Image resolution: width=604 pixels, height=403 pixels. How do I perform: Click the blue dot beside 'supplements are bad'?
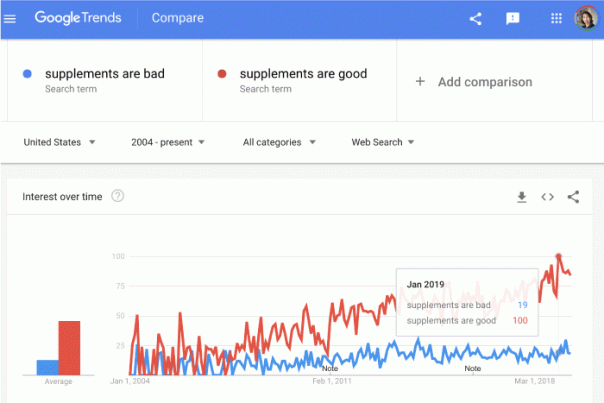(28, 73)
